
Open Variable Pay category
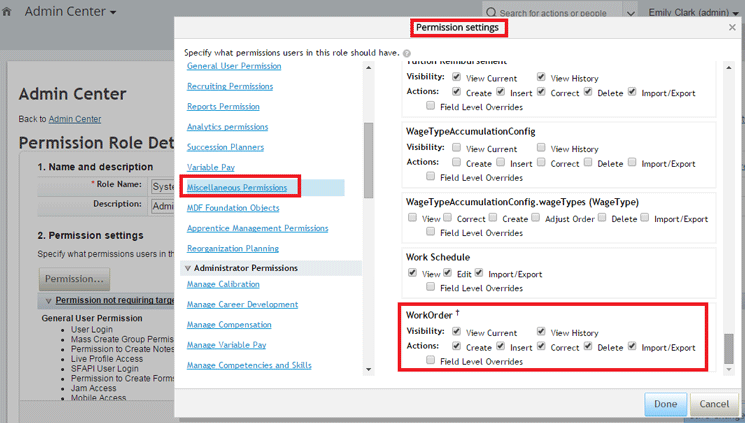pos(210,167)
